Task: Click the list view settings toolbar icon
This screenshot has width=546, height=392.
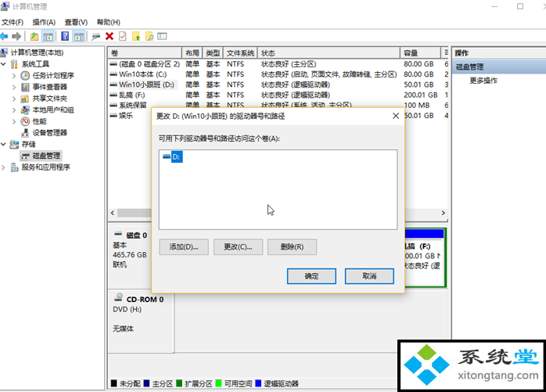Action: 162,36
